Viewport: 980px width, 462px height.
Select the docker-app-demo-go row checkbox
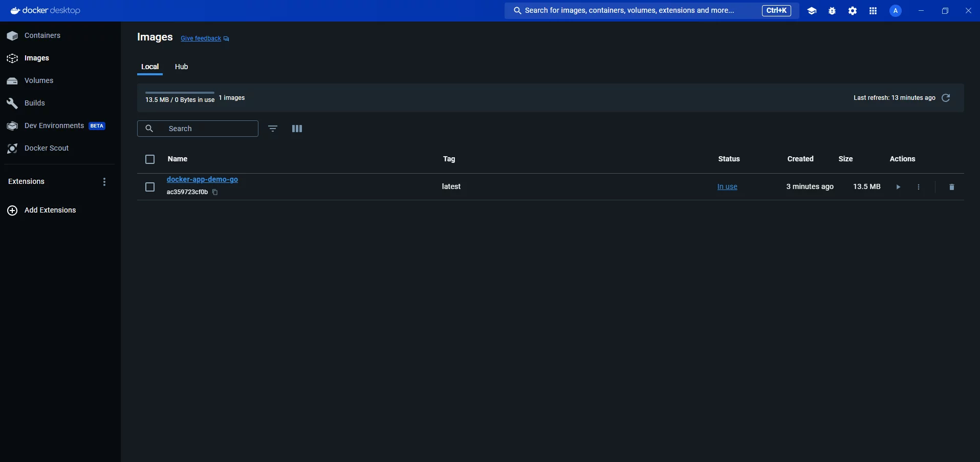click(x=150, y=187)
